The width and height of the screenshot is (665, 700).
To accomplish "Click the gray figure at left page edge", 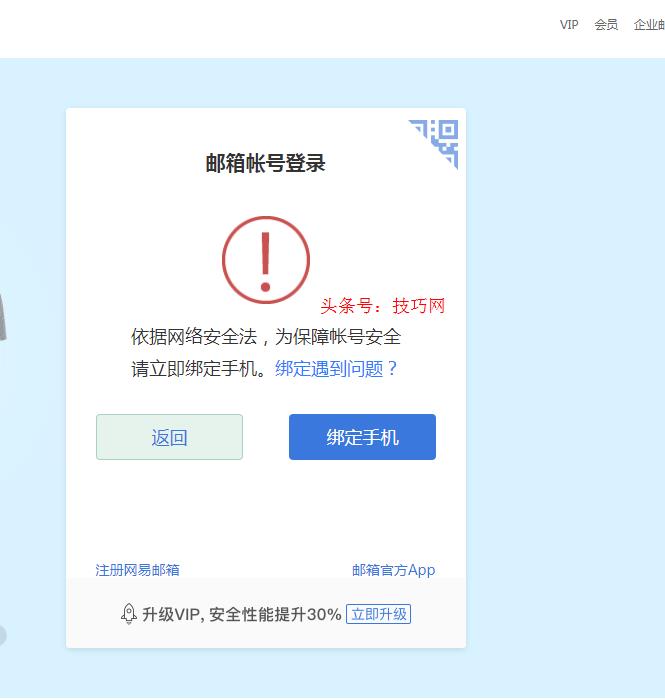I will click(3, 318).
